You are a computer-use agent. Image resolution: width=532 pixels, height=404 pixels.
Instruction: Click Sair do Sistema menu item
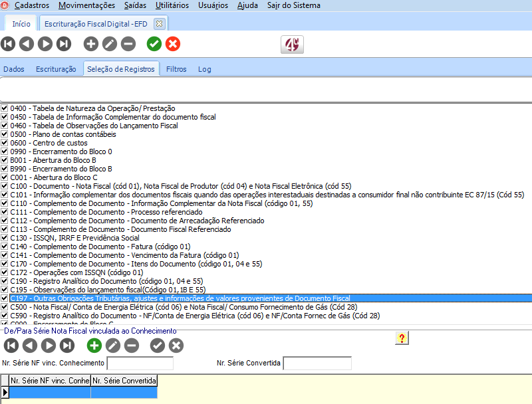click(x=293, y=5)
